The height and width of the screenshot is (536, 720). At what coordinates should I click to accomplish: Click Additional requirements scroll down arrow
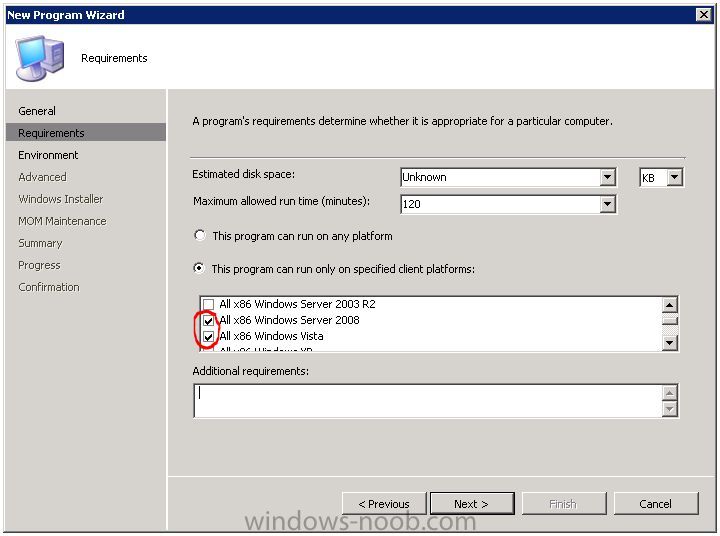[x=669, y=409]
